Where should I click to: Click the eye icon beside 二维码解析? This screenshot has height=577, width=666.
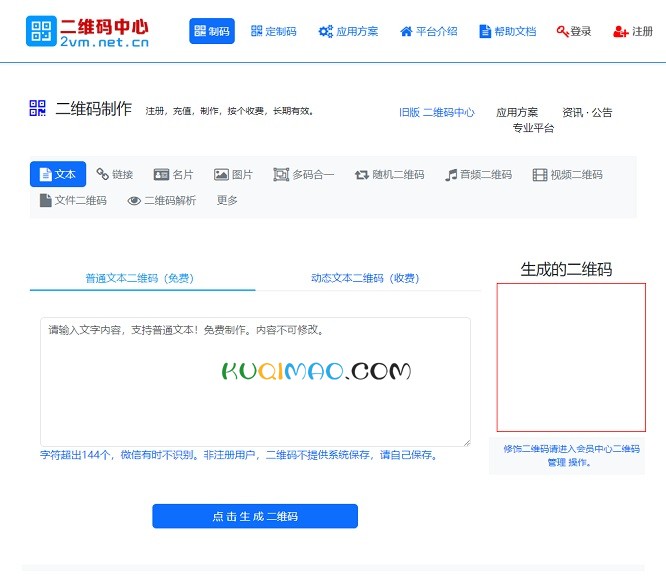coord(134,201)
